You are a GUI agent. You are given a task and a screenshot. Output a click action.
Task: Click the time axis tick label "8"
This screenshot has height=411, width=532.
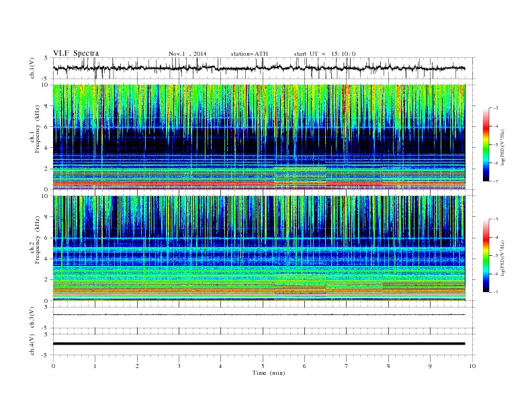[388, 366]
